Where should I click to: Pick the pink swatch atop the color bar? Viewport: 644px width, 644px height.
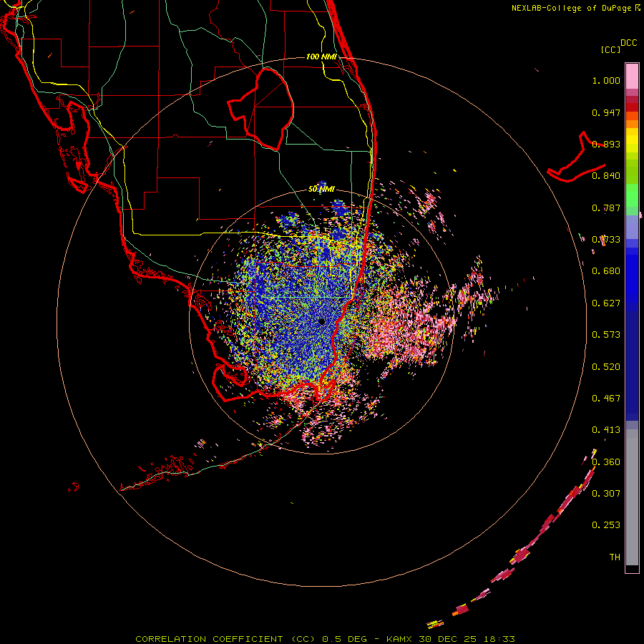click(x=632, y=76)
